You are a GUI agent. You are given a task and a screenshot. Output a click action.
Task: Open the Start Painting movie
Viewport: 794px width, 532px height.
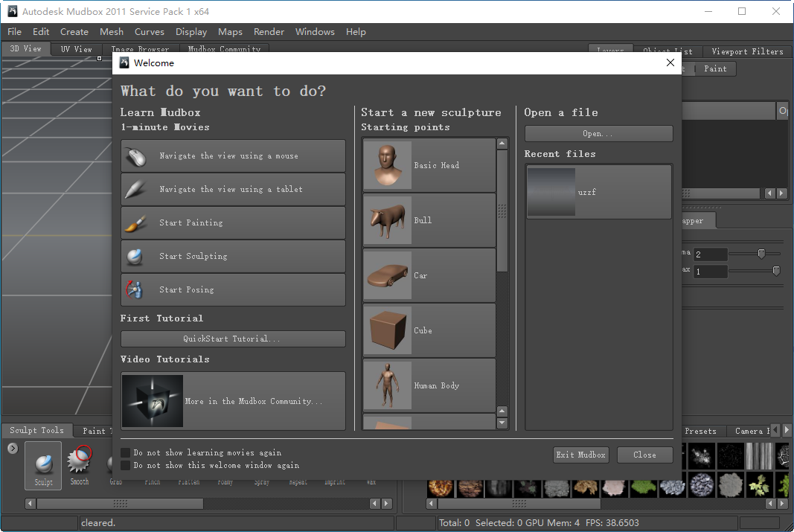coord(233,222)
